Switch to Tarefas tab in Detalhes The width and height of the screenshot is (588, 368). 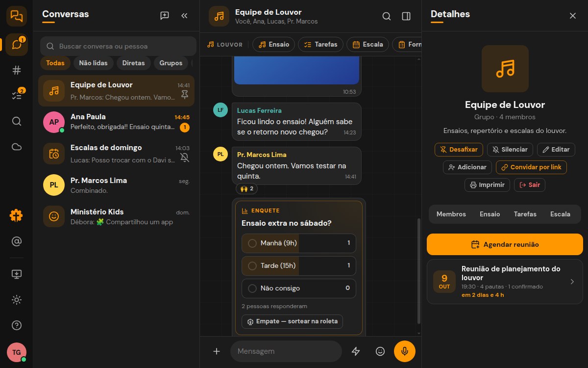[525, 214]
